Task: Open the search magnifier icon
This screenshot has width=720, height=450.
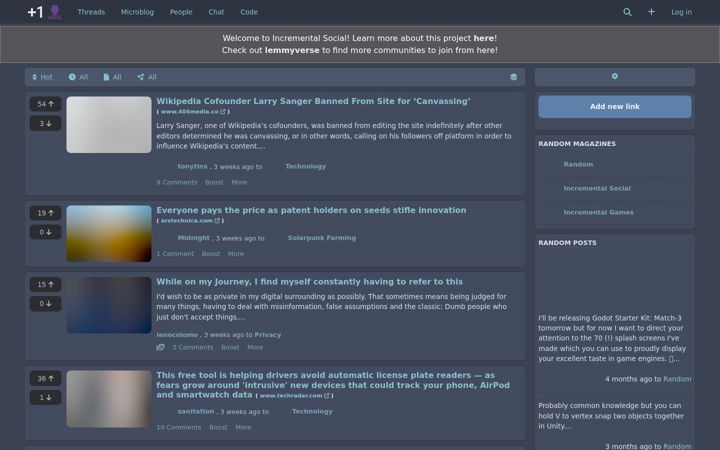Action: 627,12
